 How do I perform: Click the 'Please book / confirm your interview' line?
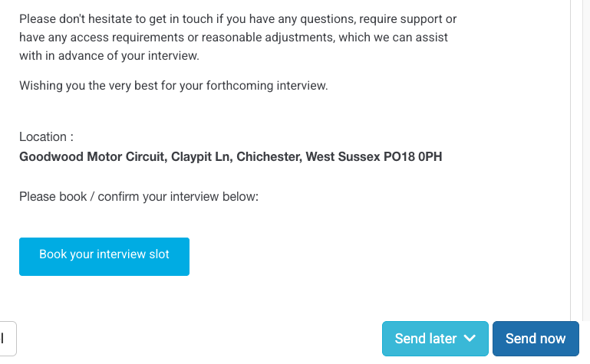139,197
